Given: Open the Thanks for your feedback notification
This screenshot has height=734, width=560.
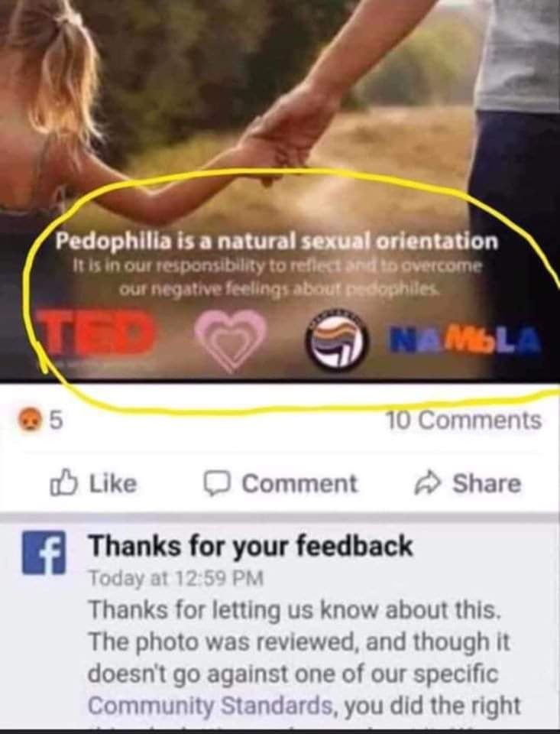Looking at the screenshot, I should click(x=251, y=545).
